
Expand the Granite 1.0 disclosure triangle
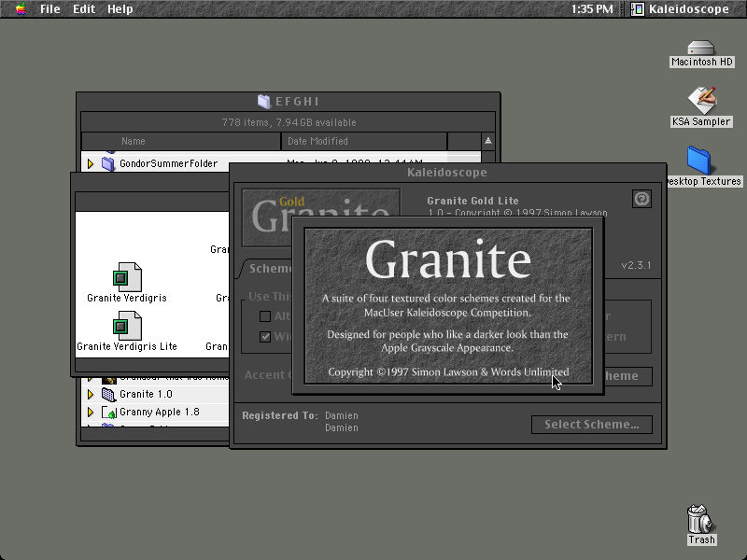[x=90, y=394]
